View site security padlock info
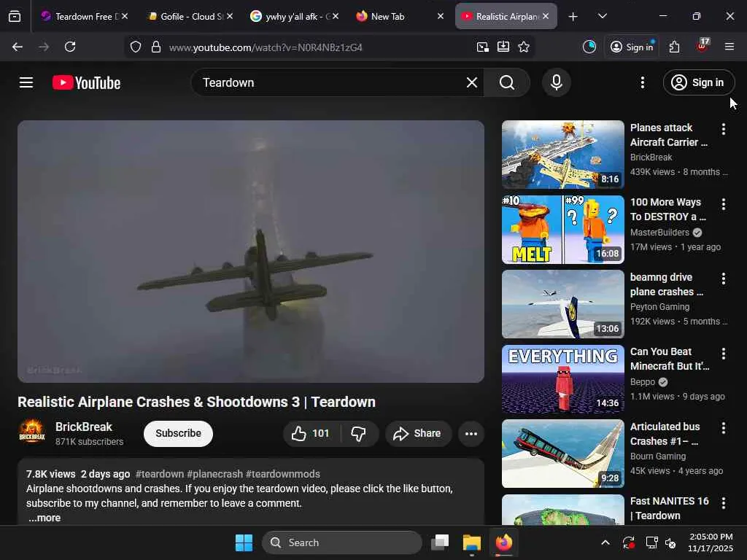 point(156,47)
